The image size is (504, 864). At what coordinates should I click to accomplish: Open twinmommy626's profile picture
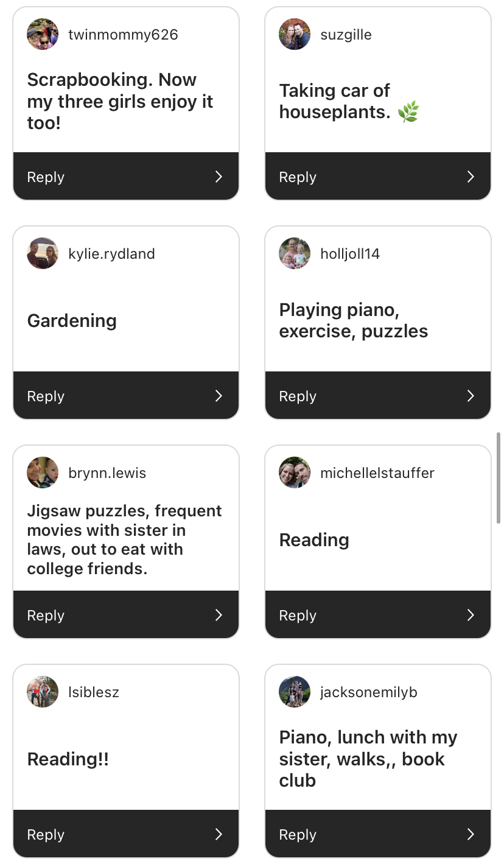pyautogui.click(x=43, y=34)
